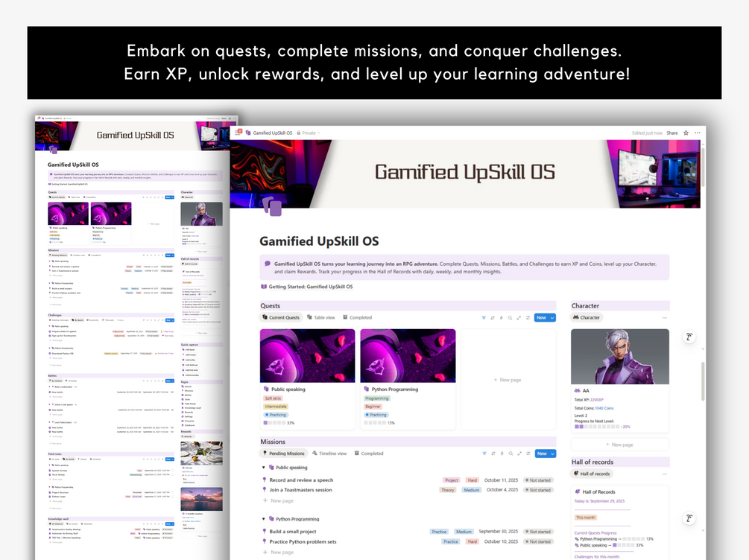Open automations lightning icon in Quests toolbar
The height and width of the screenshot is (560, 749).
[501, 317]
